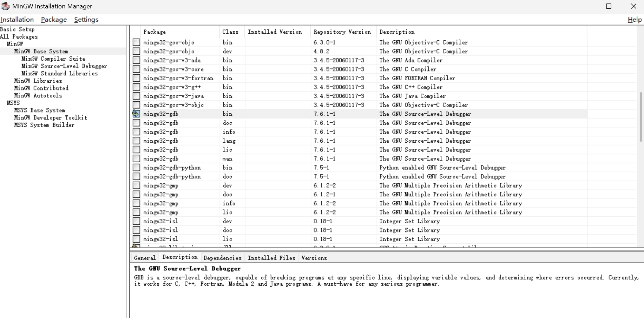Tick the checkbox for mingw32-gcc-objc bin
The width and height of the screenshot is (644, 318).
coord(136,42)
